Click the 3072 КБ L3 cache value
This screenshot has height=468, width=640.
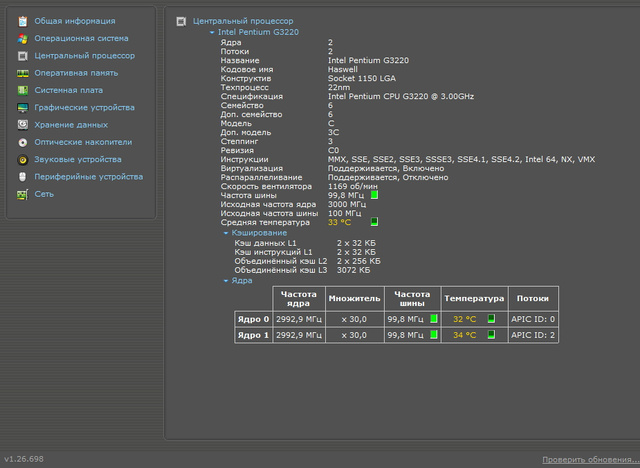pos(353,270)
